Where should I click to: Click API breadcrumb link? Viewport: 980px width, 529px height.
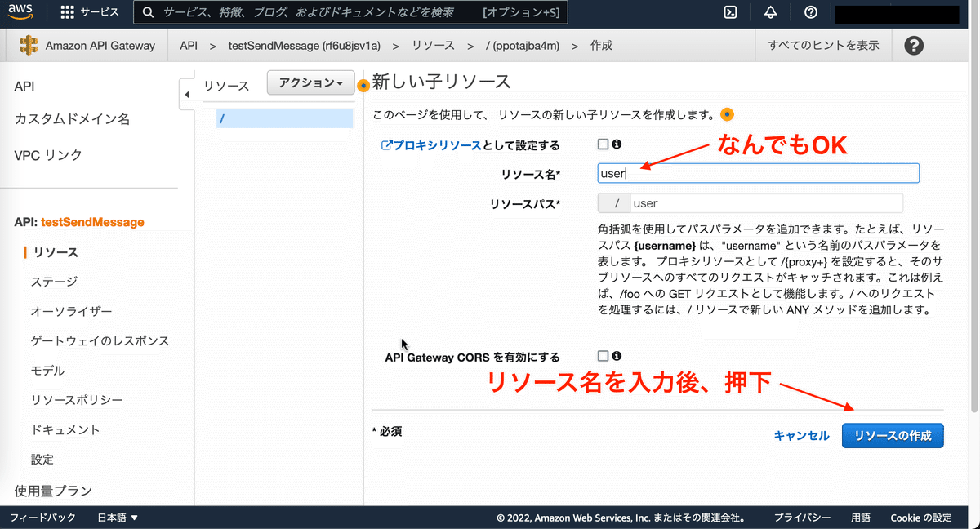[189, 46]
